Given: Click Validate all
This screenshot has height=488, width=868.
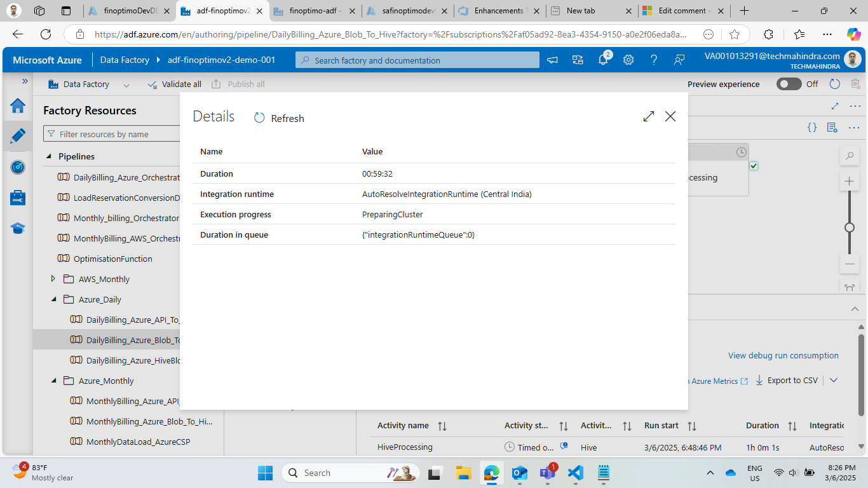Looking at the screenshot, I should [x=174, y=84].
